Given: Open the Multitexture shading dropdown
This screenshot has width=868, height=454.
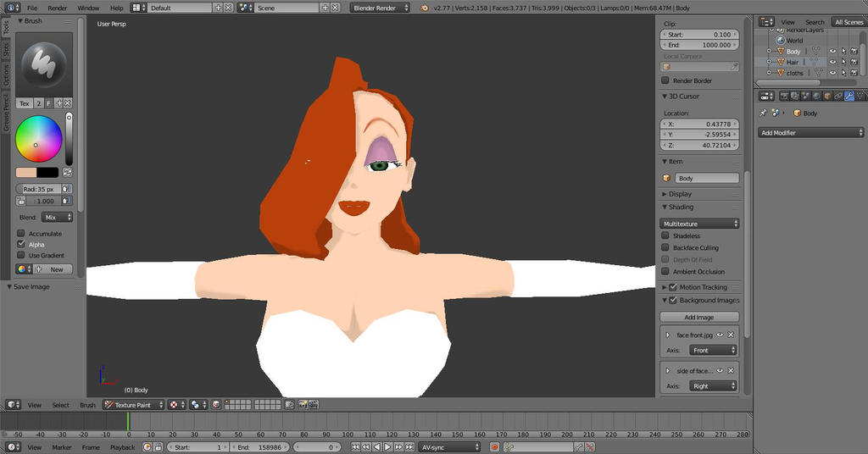Looking at the screenshot, I should [699, 224].
